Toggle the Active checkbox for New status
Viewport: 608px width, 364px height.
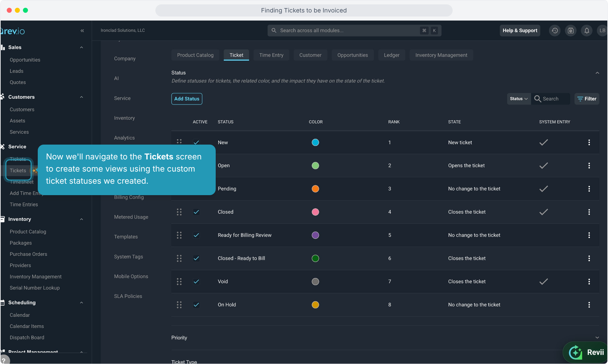(196, 142)
